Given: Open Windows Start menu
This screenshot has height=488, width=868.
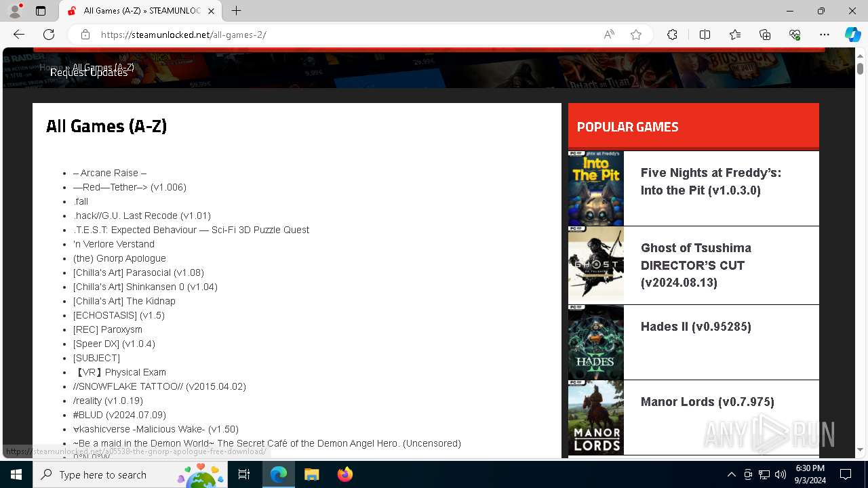Looking at the screenshot, I should coord(16,474).
